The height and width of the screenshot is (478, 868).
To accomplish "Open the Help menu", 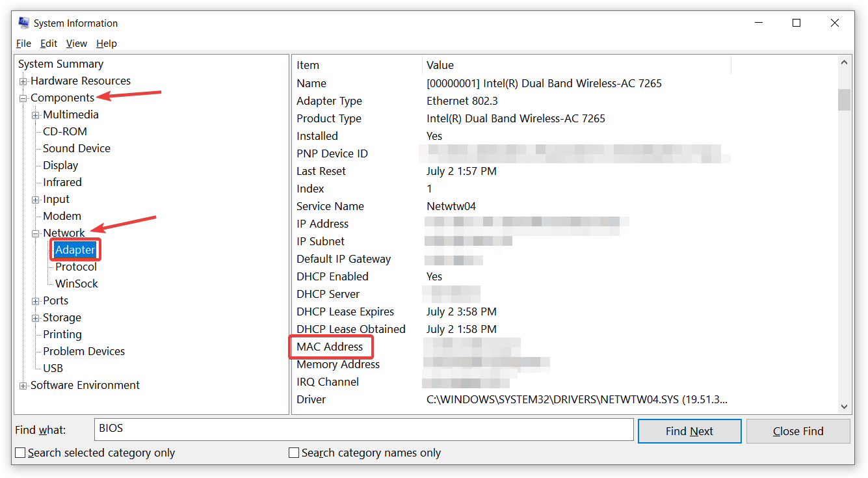I will pyautogui.click(x=107, y=44).
